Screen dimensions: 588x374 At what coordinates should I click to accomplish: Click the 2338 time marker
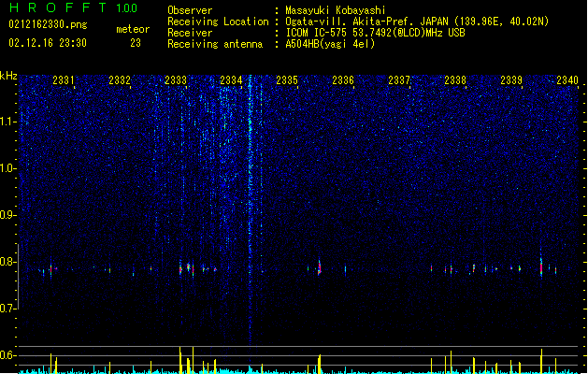pyautogui.click(x=455, y=79)
